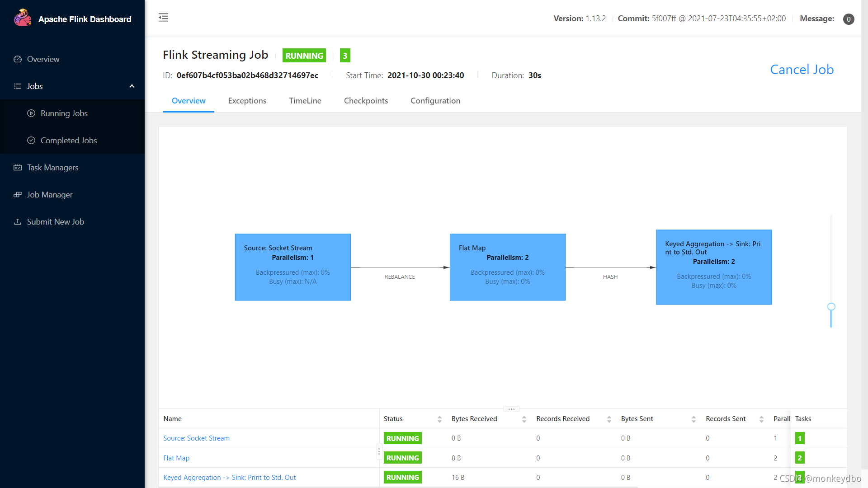Collapse the Jobs submenu chevron
This screenshot has height=488, width=868.
(132, 86)
